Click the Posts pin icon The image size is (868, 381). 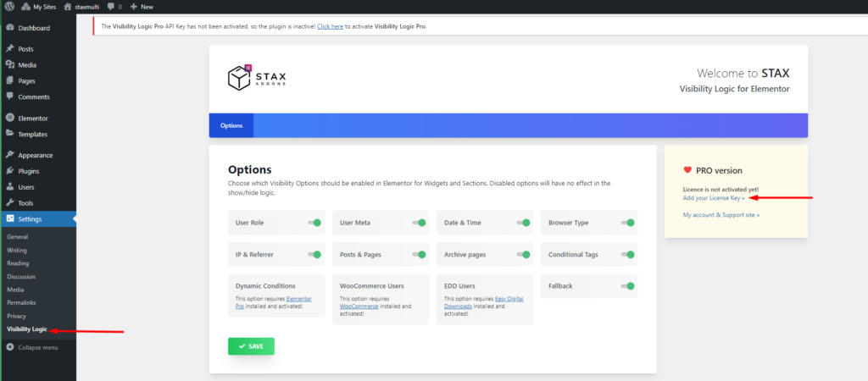pos(9,48)
